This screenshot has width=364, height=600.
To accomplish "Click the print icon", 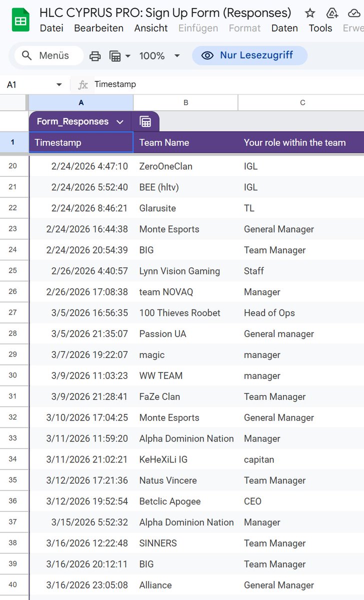I will click(x=95, y=56).
